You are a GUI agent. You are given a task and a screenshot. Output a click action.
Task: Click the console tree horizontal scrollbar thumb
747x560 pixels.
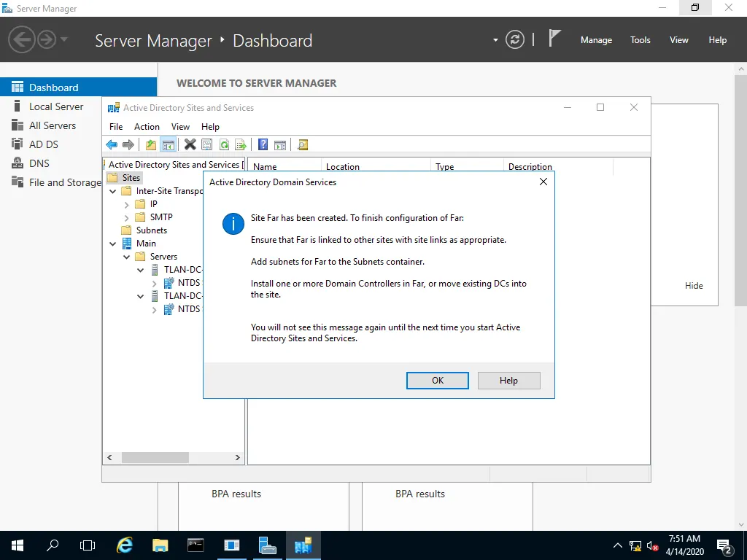155,458
